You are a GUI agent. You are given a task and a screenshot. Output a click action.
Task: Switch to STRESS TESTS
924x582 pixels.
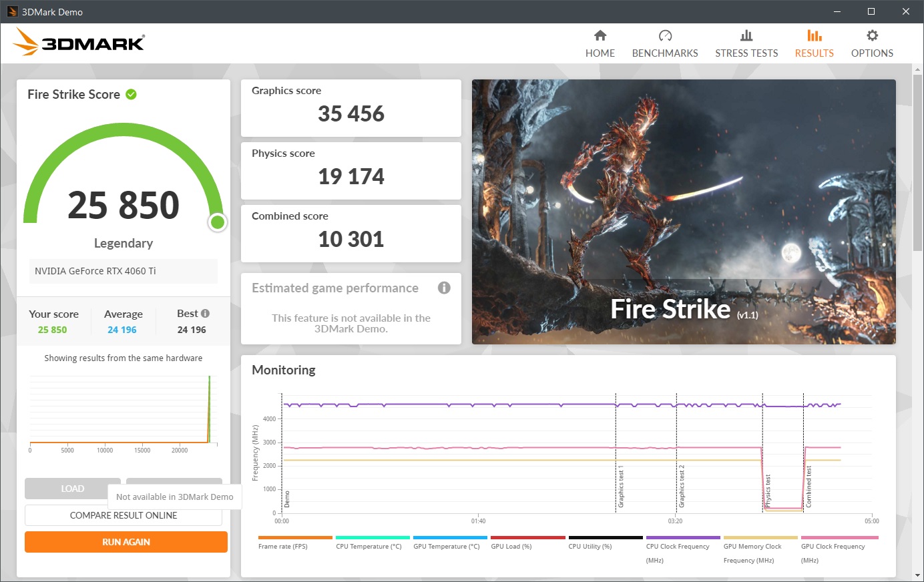click(x=746, y=44)
